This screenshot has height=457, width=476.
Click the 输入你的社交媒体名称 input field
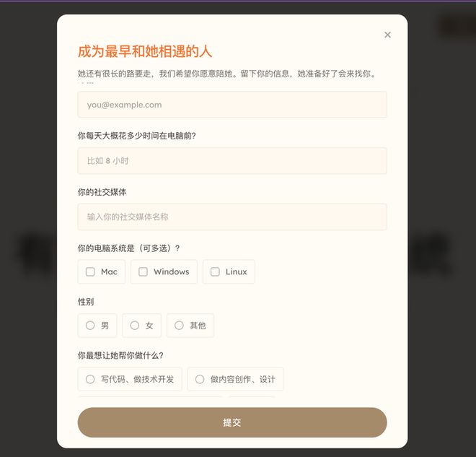232,217
